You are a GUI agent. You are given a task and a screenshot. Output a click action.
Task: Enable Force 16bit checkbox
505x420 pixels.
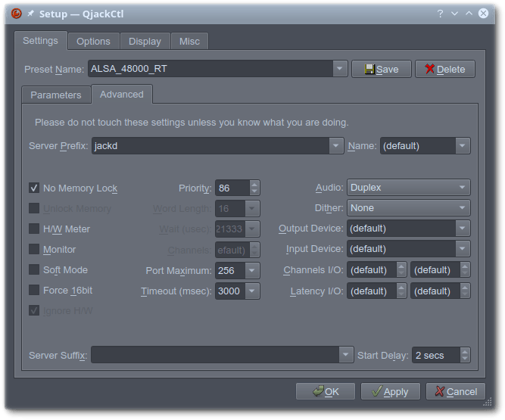34,290
